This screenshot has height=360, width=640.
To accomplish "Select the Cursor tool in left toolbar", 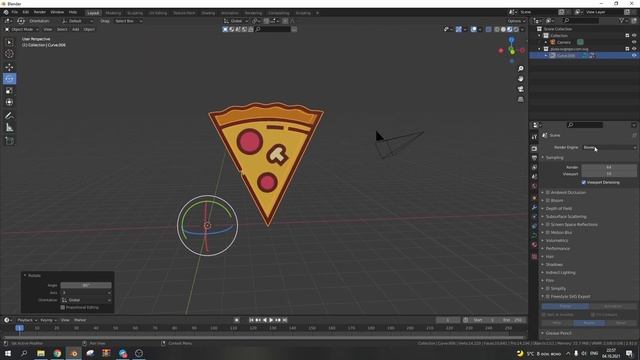I will point(9,54).
